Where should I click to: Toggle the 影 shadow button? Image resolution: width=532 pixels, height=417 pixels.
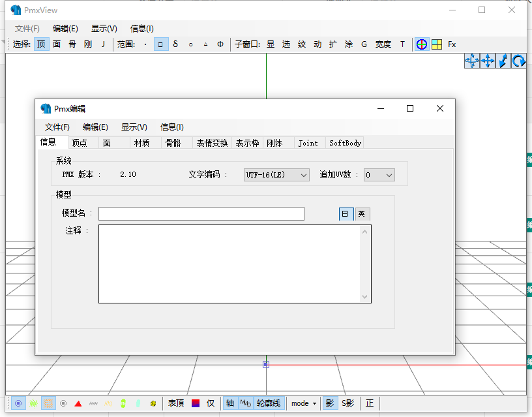330,403
